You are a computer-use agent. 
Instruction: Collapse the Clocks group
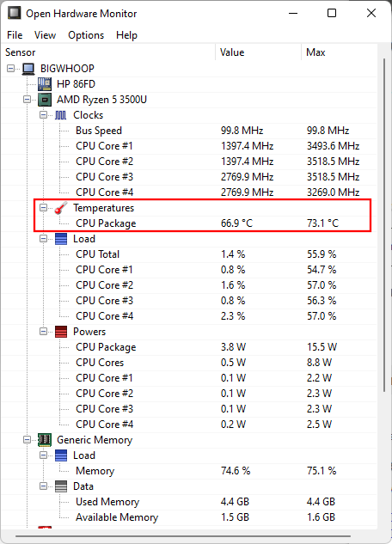point(43,115)
